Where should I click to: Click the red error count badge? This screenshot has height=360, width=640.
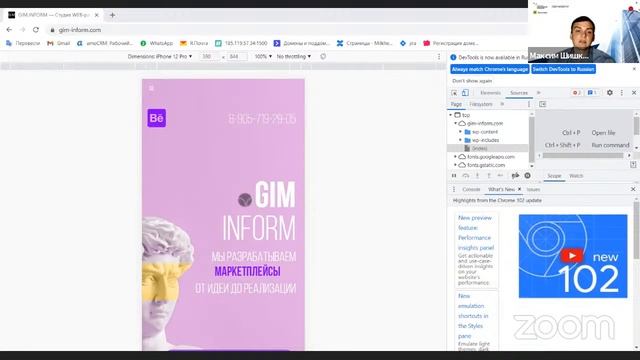(x=576, y=93)
